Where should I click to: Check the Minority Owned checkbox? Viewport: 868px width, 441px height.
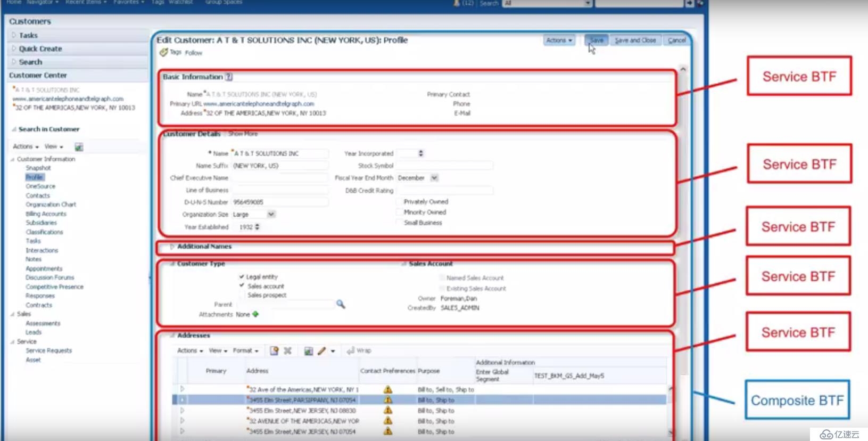[399, 212]
